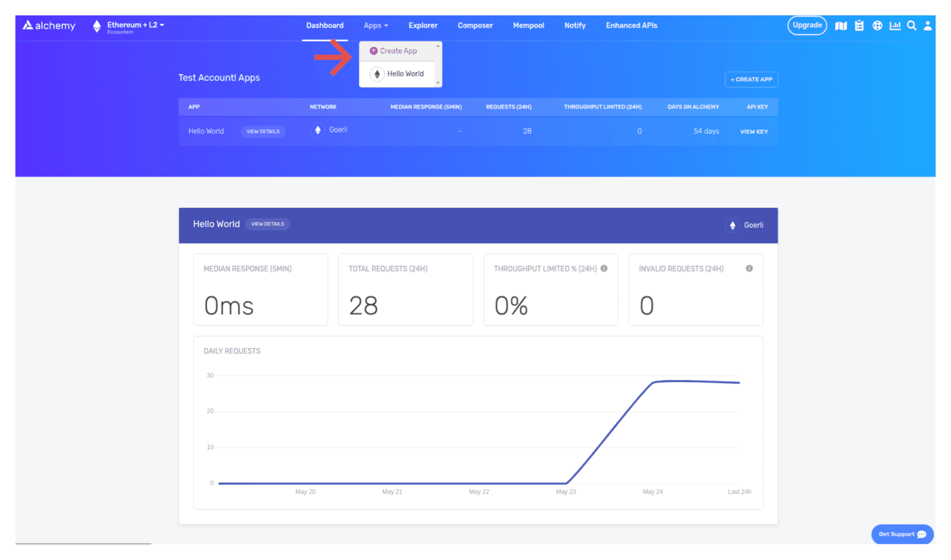Click the Alchemy logo in the header
The image size is (951, 560).
click(49, 26)
